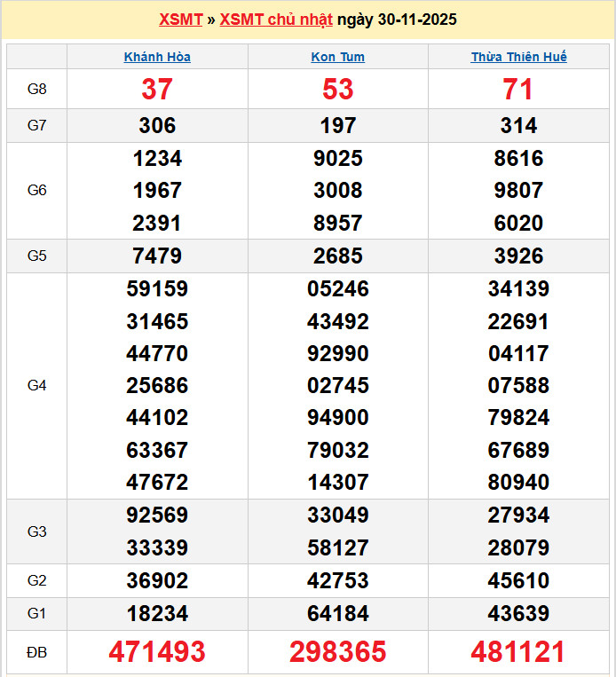Image resolution: width=616 pixels, height=677 pixels.
Task: Click the G5 row label
Action: click(36, 256)
